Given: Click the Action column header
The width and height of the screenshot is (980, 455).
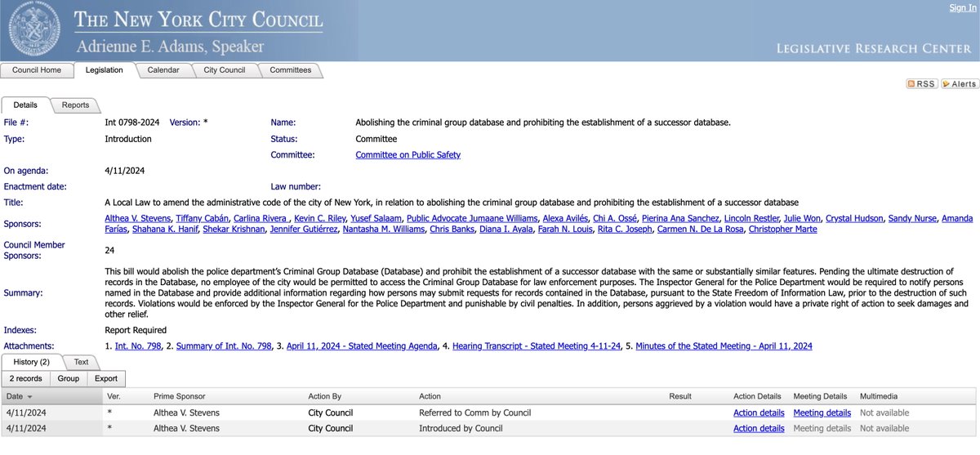Looking at the screenshot, I should [430, 397].
